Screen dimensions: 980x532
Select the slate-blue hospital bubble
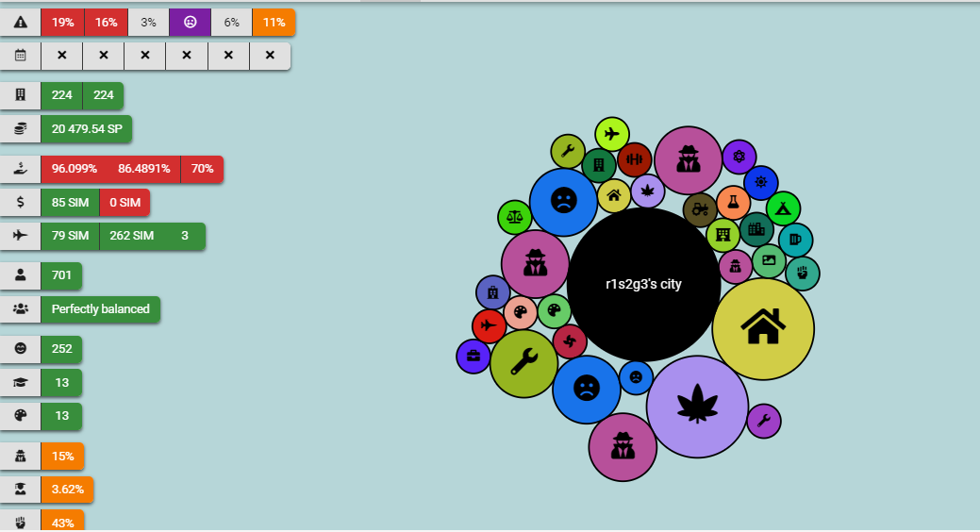(x=492, y=292)
